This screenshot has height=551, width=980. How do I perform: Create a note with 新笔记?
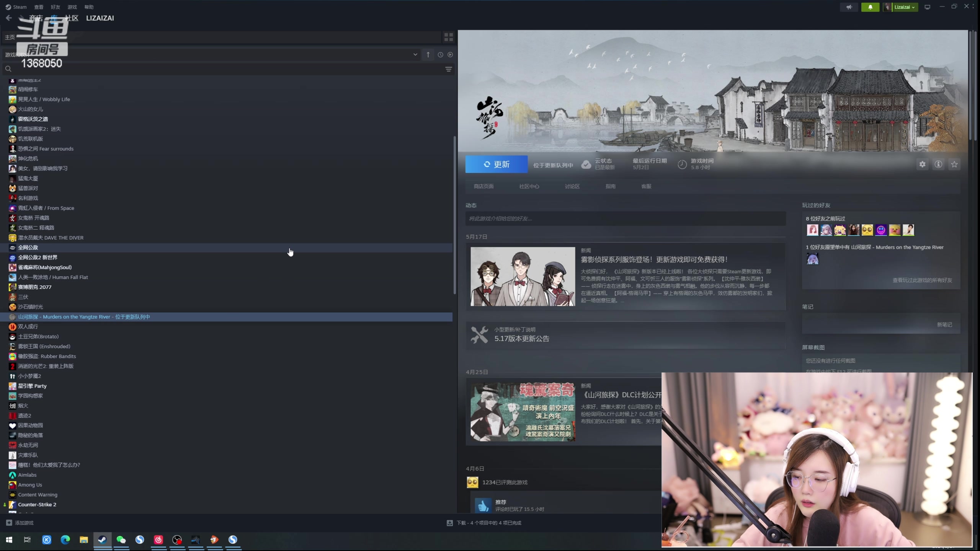pyautogui.click(x=944, y=324)
